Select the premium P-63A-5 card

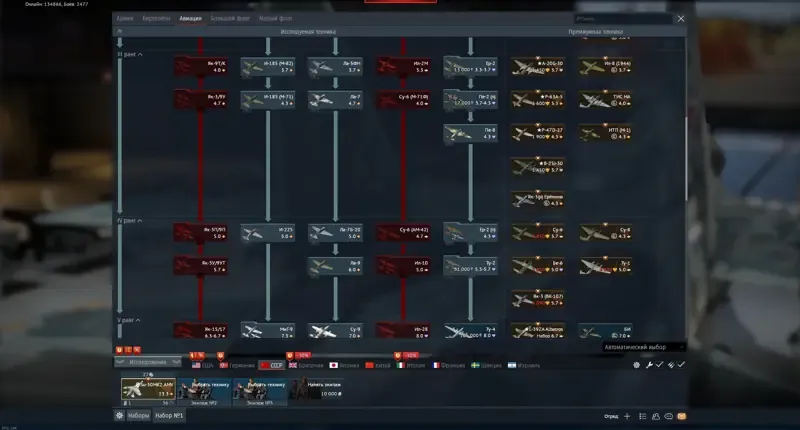tap(538, 100)
